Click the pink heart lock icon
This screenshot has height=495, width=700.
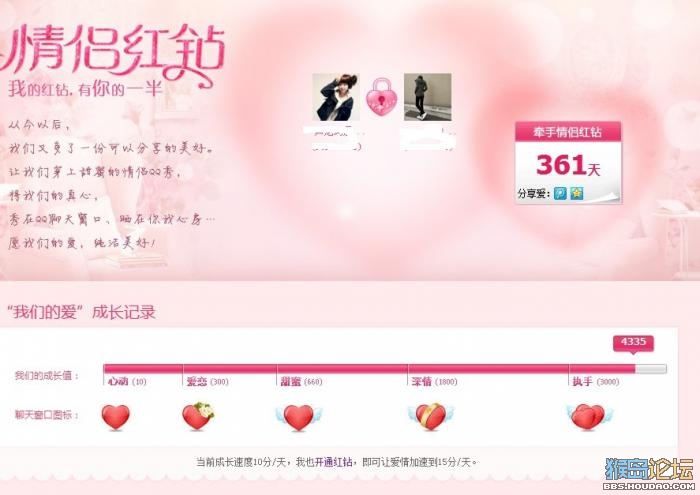tap(381, 96)
